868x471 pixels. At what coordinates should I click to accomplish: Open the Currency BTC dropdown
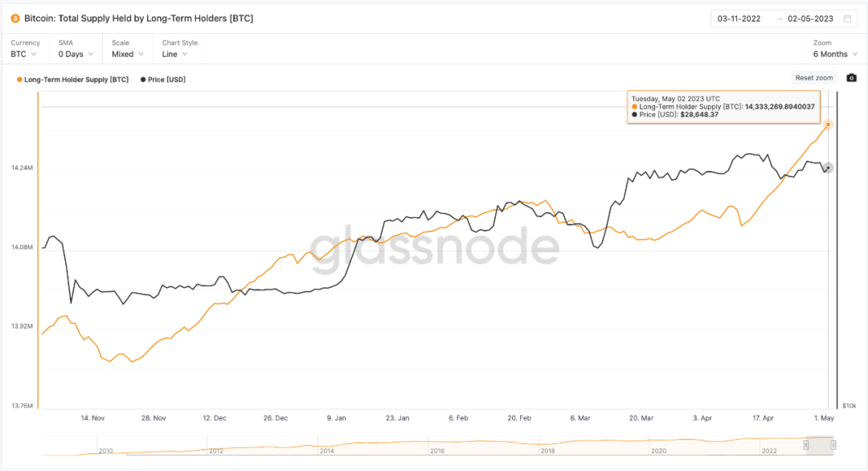[26, 54]
